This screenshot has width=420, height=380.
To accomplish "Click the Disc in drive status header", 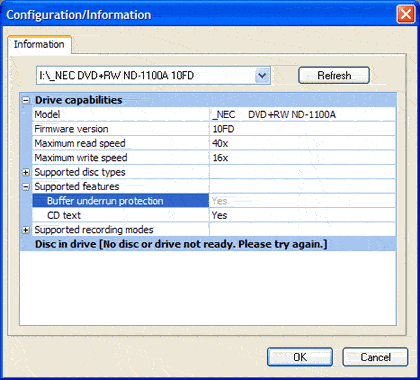I will (x=208, y=244).
